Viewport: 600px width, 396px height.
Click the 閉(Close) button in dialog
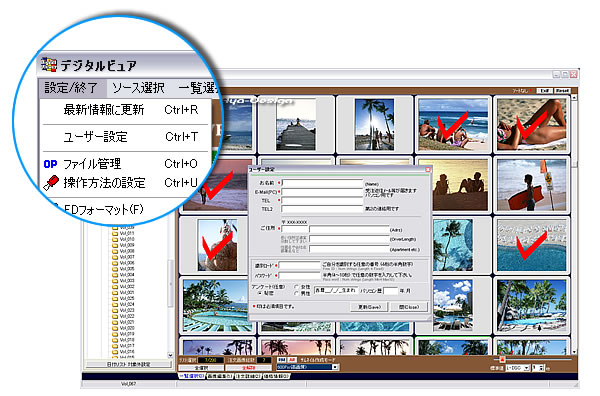pos(409,307)
